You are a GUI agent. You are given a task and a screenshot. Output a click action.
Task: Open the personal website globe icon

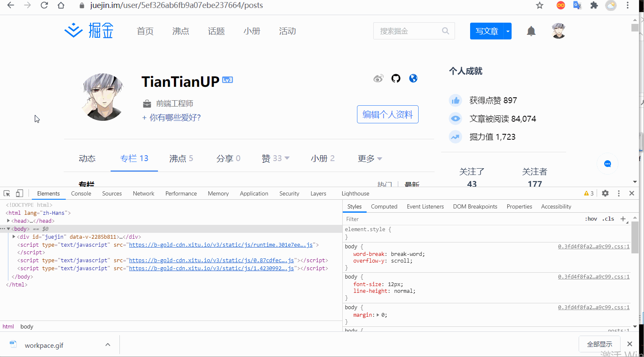[413, 78]
